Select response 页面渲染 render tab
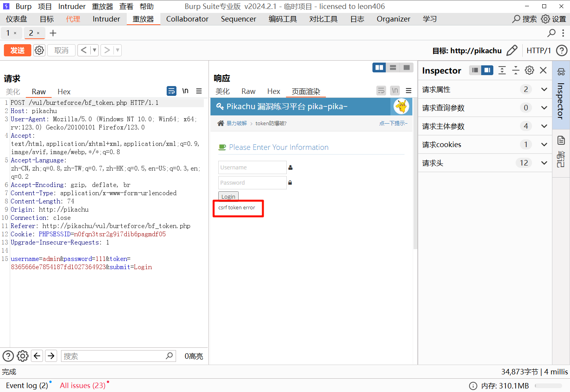 [306, 91]
